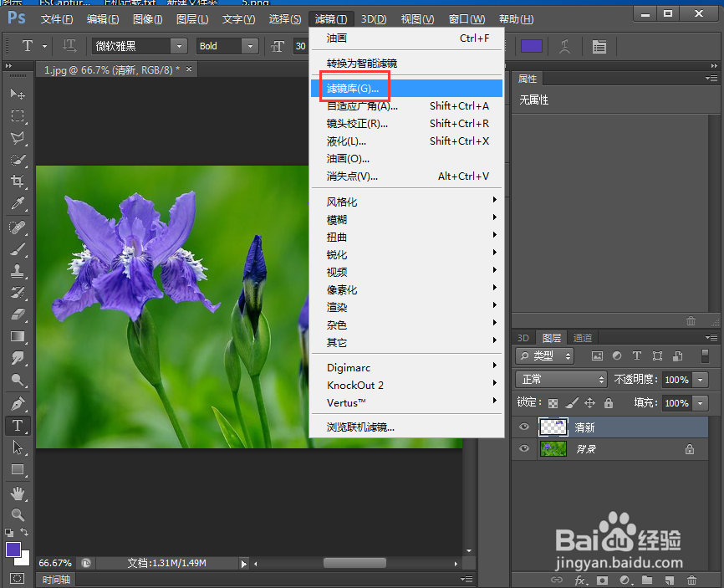Select the Polygonal Lasso tool
Image resolution: width=724 pixels, height=588 pixels.
(x=18, y=138)
